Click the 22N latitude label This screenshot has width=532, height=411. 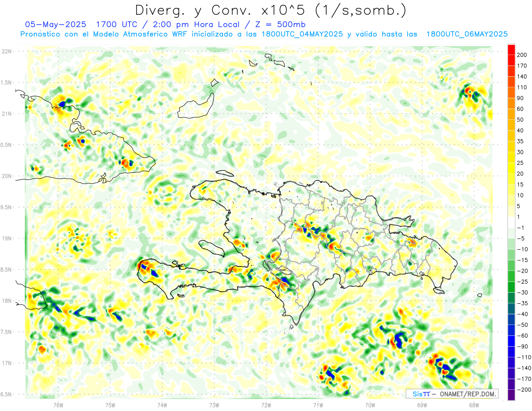[x=7, y=51]
